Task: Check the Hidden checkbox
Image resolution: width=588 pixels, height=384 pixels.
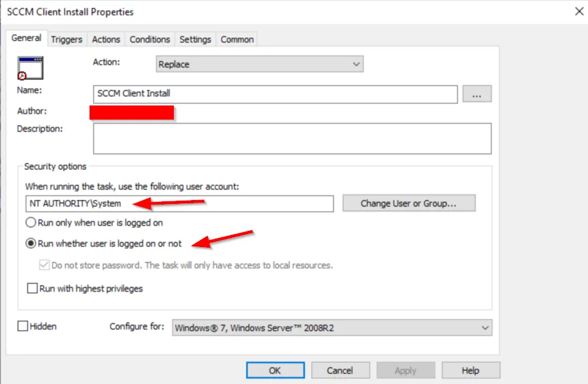Action: coord(23,326)
